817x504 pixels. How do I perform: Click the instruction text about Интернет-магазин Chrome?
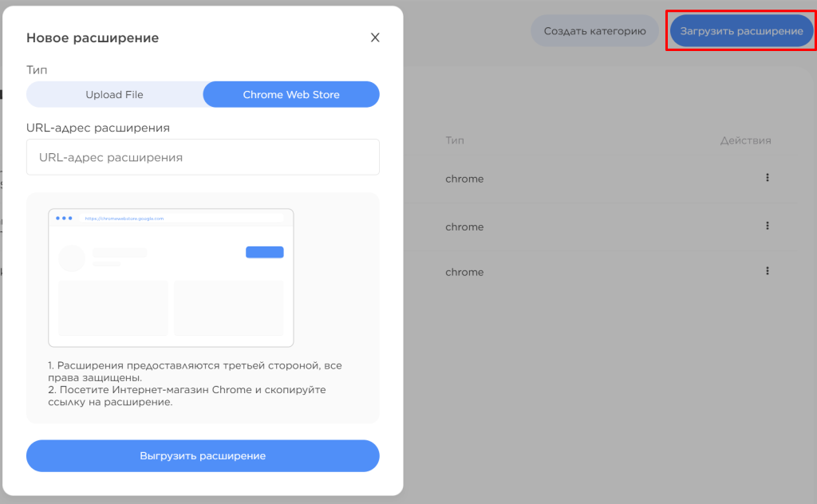[x=187, y=396]
